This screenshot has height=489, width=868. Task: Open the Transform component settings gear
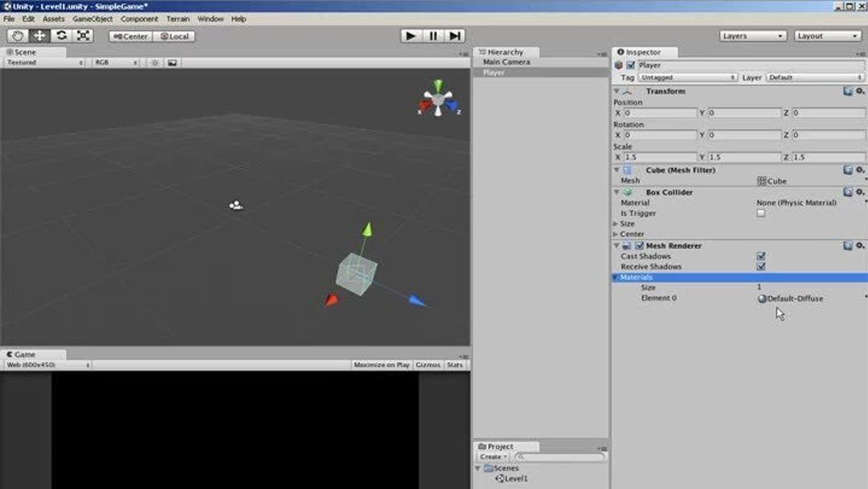860,91
